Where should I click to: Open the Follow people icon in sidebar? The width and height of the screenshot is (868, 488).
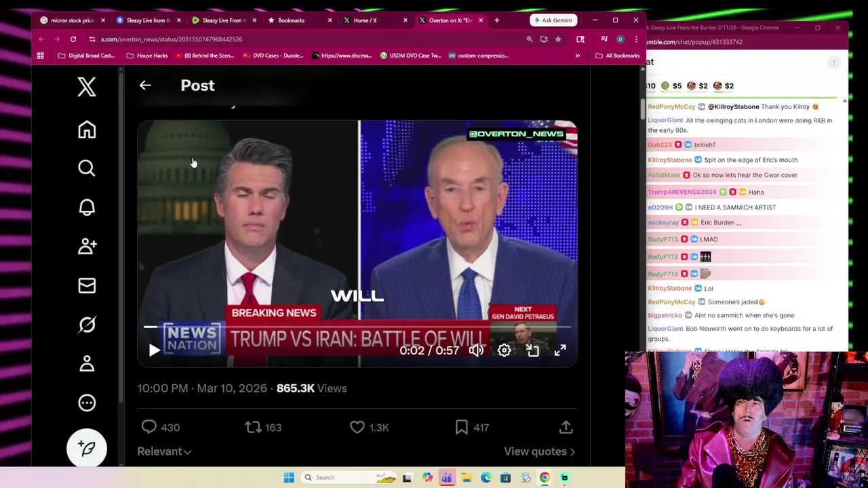(x=87, y=246)
